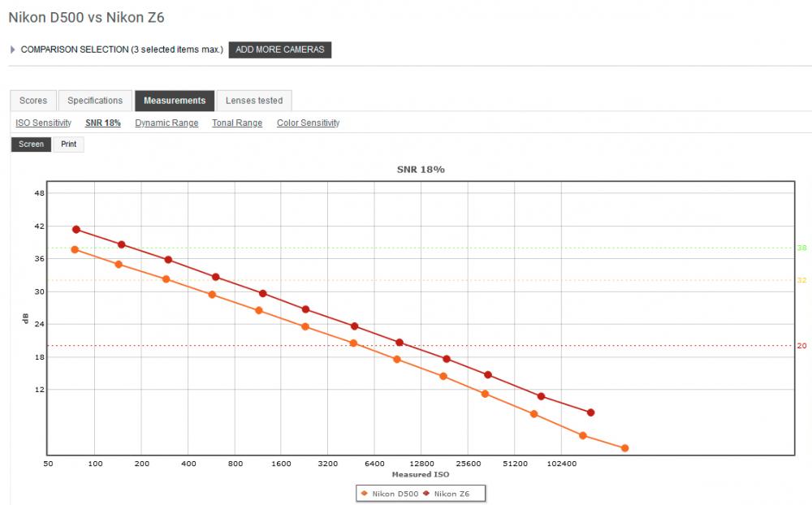Image resolution: width=812 pixels, height=505 pixels.
Task: View the ISO Sensitivity measurement
Action: pos(44,123)
